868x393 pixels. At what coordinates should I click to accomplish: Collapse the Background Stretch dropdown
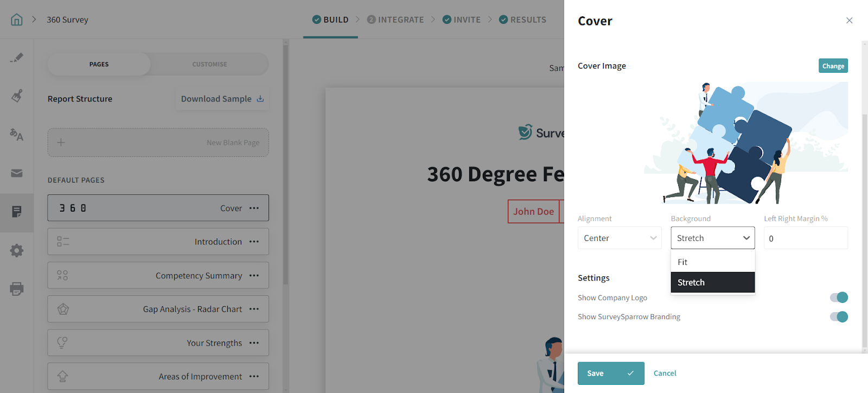tap(712, 238)
